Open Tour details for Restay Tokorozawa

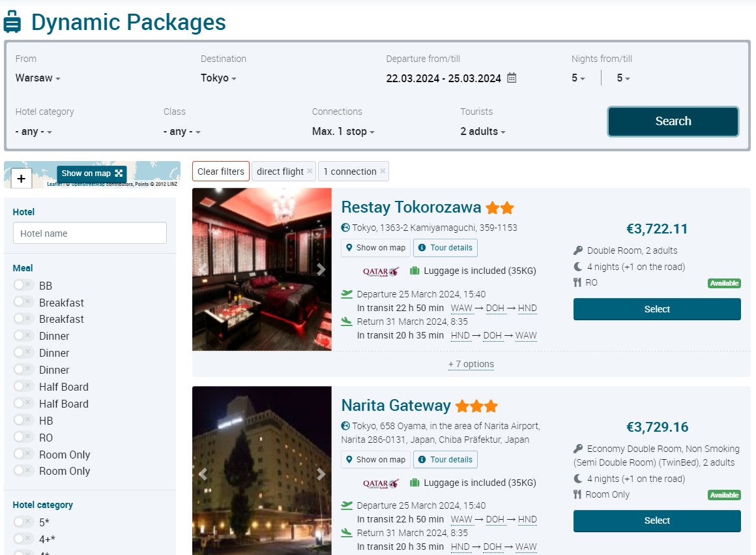point(445,248)
